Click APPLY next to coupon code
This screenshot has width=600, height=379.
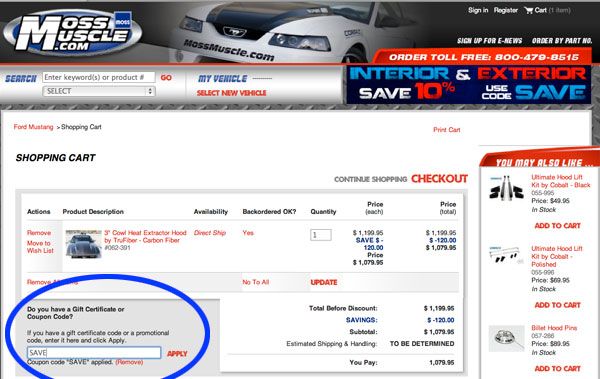coord(177,354)
